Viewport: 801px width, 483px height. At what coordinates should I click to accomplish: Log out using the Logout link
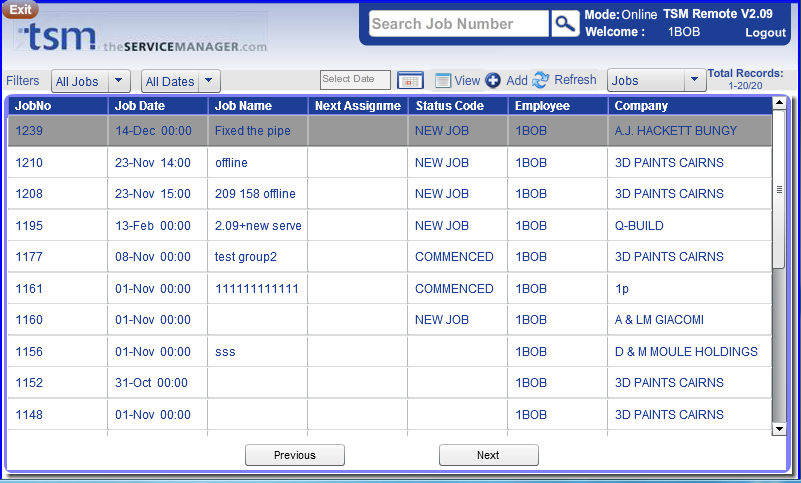[765, 33]
